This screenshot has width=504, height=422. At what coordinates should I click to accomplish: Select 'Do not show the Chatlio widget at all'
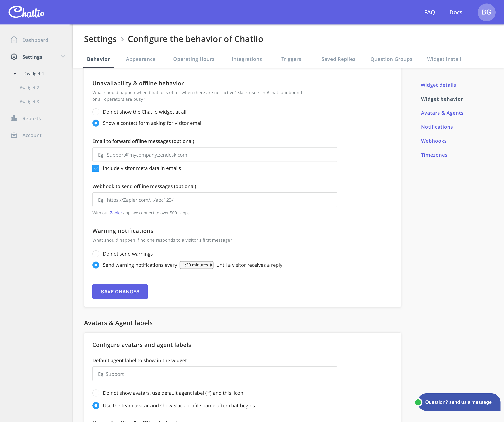pos(96,112)
